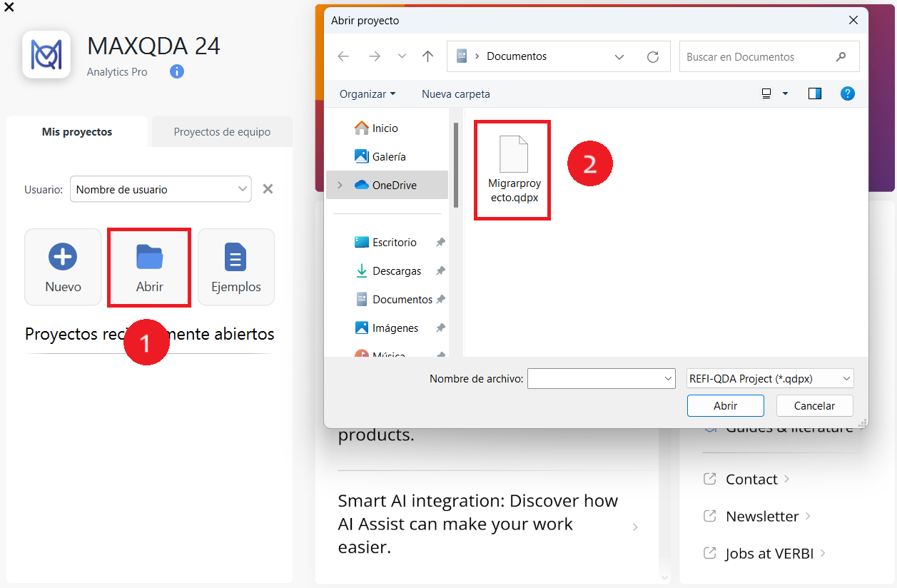Image resolution: width=897 pixels, height=588 pixels.
Task: Open the Smart AI integration news item
Action: click(488, 524)
